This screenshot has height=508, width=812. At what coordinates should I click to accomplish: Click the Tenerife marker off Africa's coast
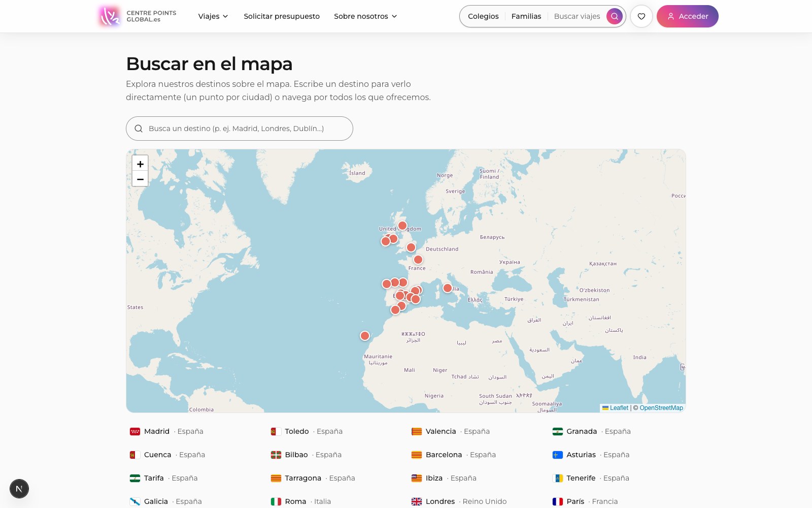365,336
